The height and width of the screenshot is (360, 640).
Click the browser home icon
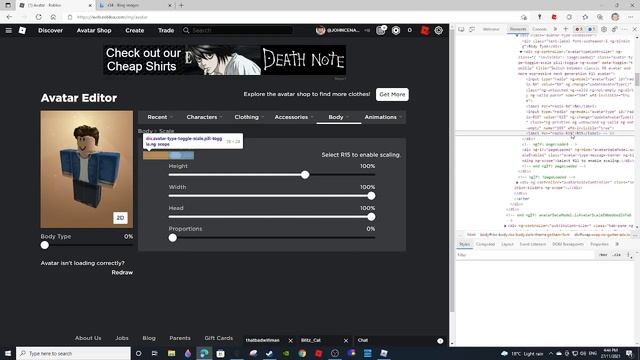click(53, 17)
